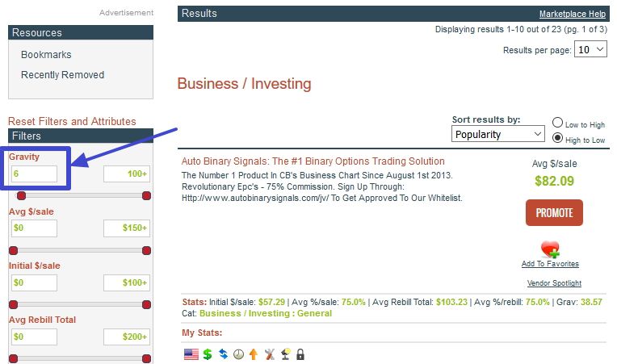Click the Business / Investing page heading
This screenshot has height=364, width=617.
[244, 84]
